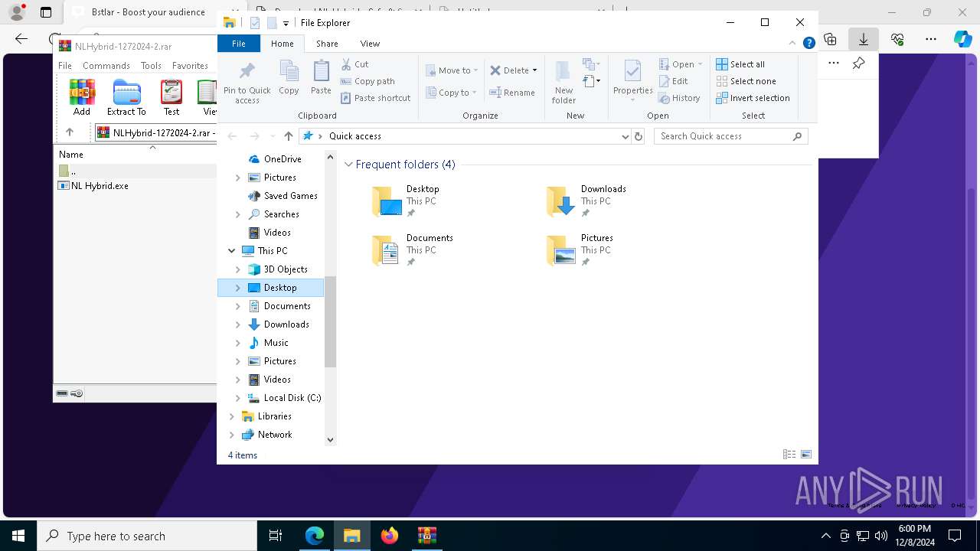Open Quick Access Toolbar customize dropdown
Screen dimensions: 980x551
[x=286, y=23]
